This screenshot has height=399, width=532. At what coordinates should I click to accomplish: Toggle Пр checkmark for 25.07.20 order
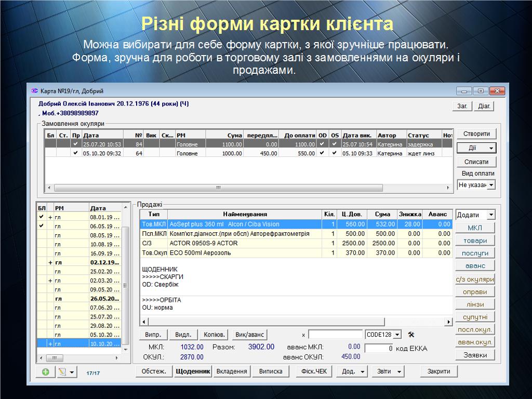(x=76, y=144)
